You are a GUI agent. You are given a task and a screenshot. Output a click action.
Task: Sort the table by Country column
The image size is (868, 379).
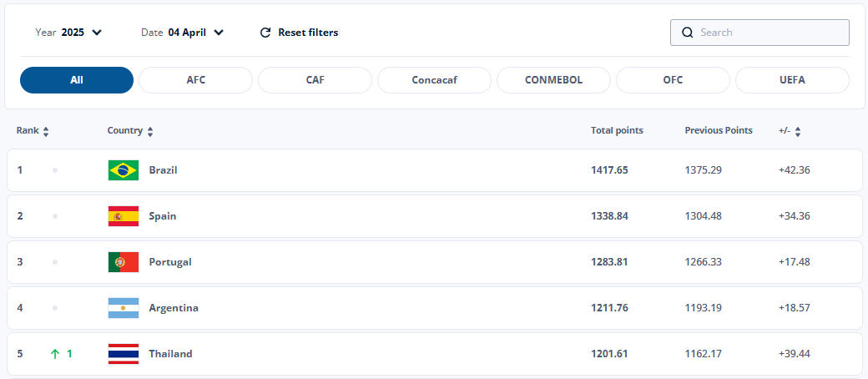[150, 131]
